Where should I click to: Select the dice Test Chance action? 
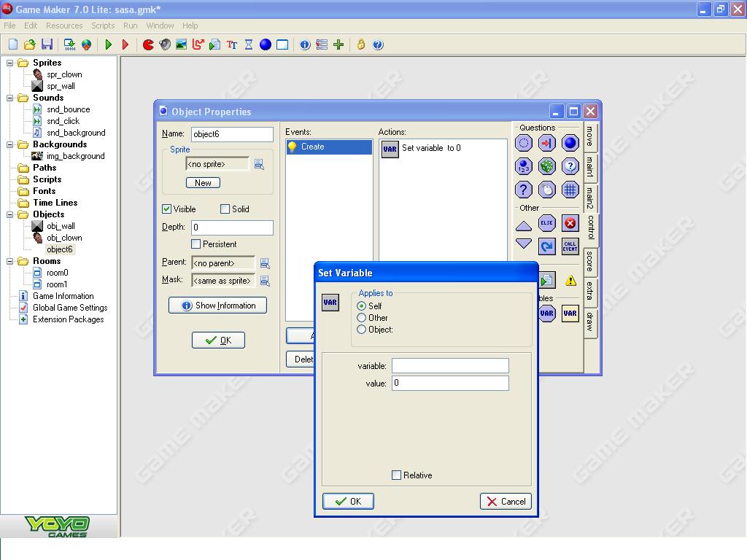pos(546,167)
